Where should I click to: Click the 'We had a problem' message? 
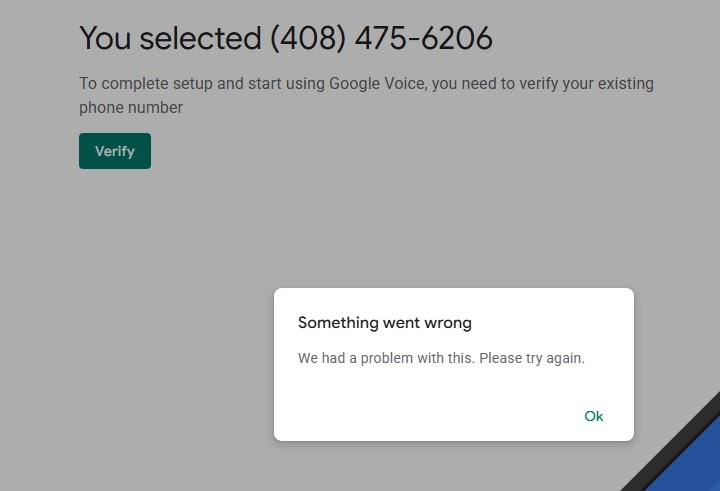[x=440, y=358]
